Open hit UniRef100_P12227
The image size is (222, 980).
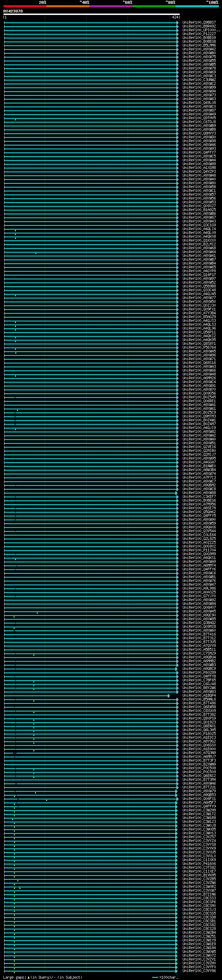tap(199, 34)
